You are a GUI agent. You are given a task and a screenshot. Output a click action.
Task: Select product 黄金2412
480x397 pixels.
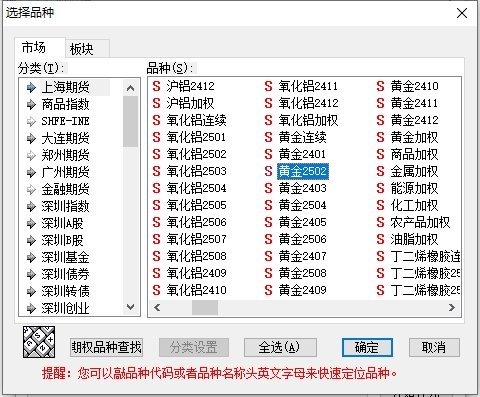click(x=414, y=120)
